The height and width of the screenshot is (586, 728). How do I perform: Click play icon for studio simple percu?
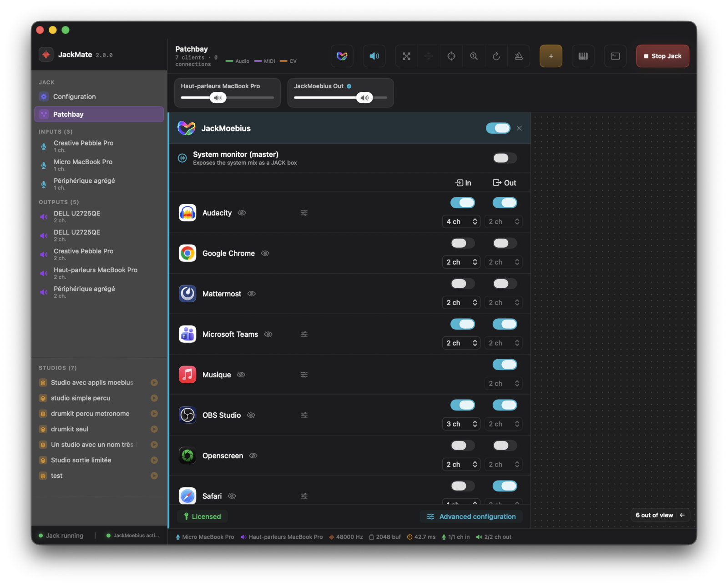tap(154, 398)
